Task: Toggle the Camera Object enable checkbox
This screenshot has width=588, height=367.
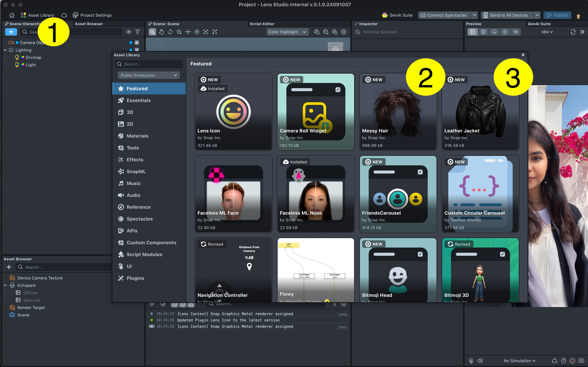Action: [137, 42]
